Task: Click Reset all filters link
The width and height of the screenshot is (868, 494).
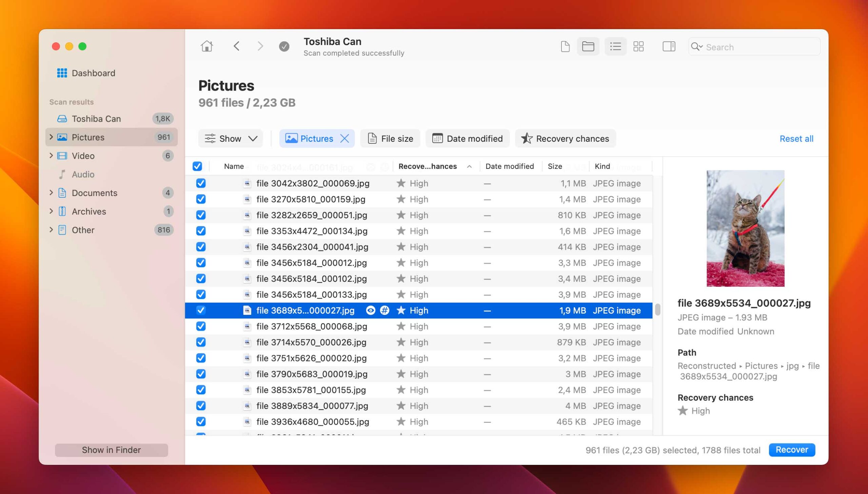Action: point(796,138)
